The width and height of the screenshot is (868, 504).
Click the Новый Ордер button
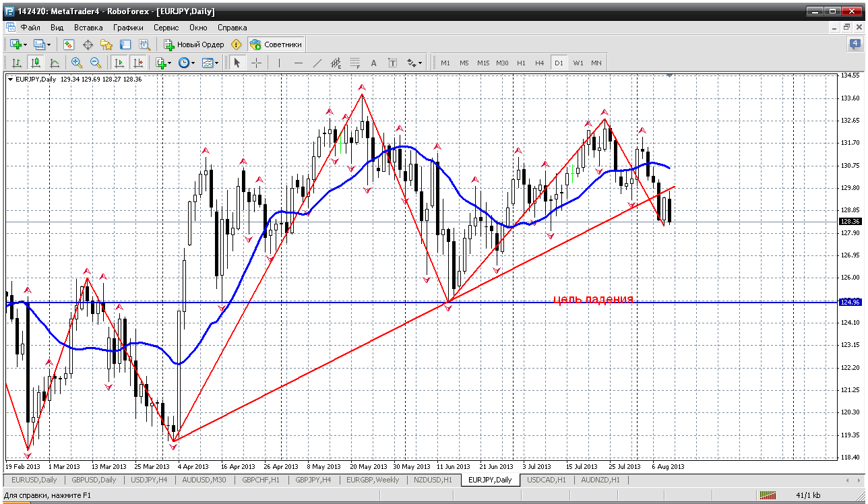(193, 44)
